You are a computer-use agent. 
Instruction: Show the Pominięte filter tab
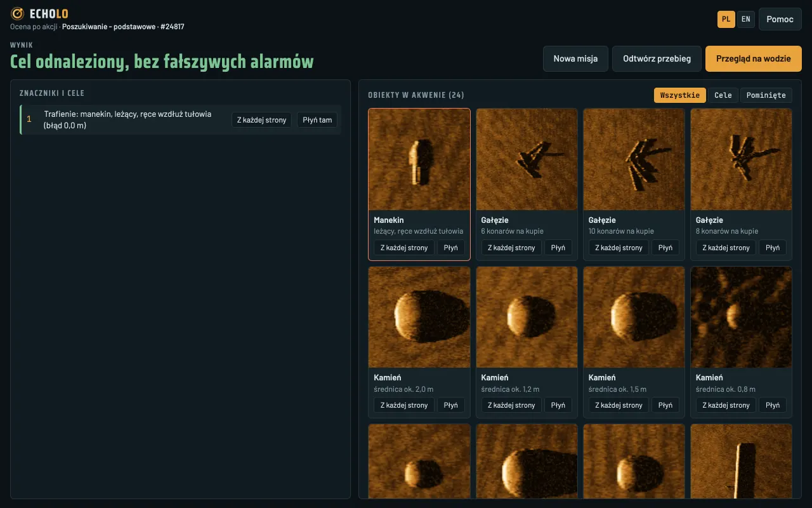[x=766, y=95]
